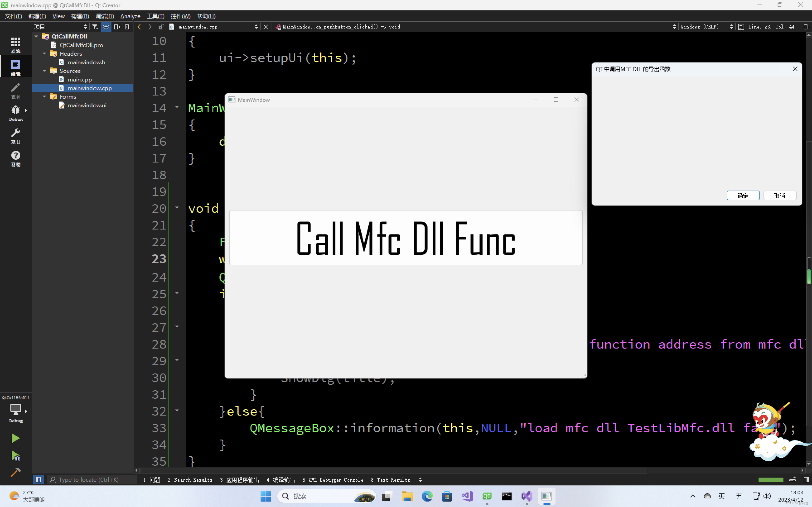Toggle synchronize with editor link icon
The image size is (812, 507).
tap(106, 27)
